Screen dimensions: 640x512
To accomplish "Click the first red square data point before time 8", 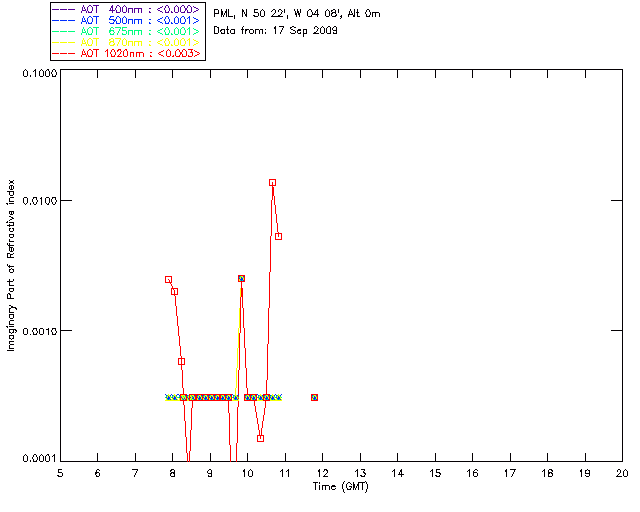I will [x=168, y=280].
